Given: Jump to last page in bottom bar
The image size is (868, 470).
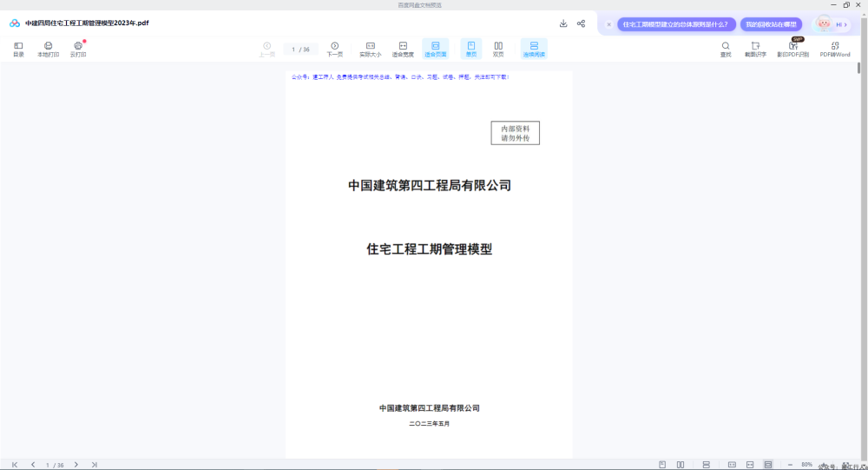Looking at the screenshot, I should (94, 465).
